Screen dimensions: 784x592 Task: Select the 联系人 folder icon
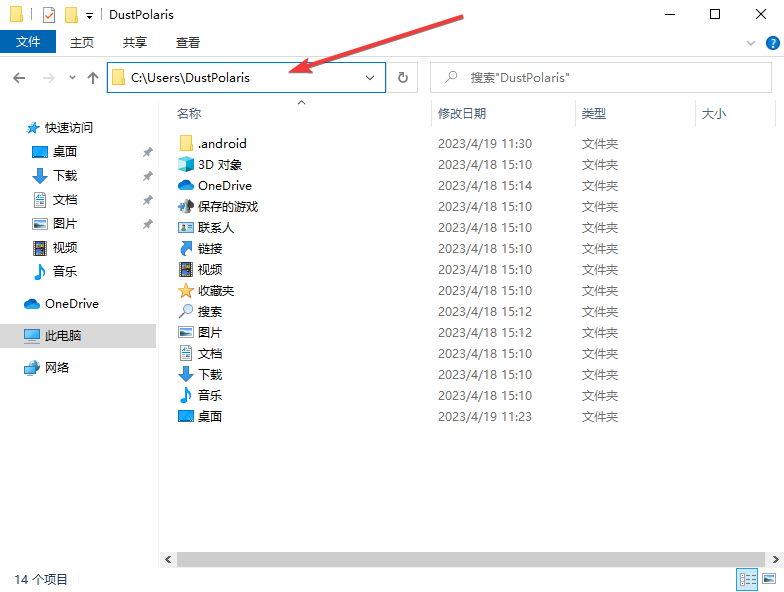(186, 228)
